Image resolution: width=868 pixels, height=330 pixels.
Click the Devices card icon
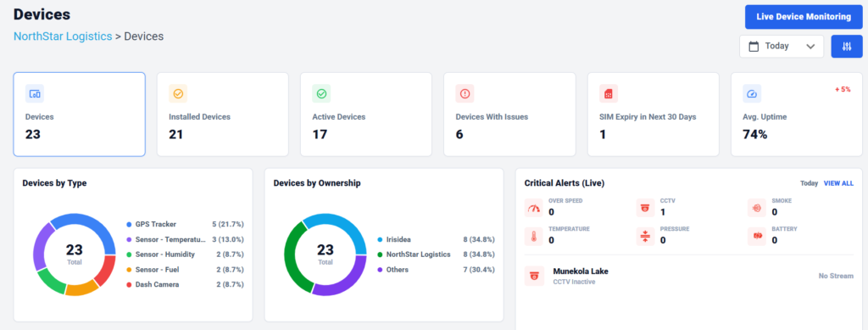pos(34,93)
